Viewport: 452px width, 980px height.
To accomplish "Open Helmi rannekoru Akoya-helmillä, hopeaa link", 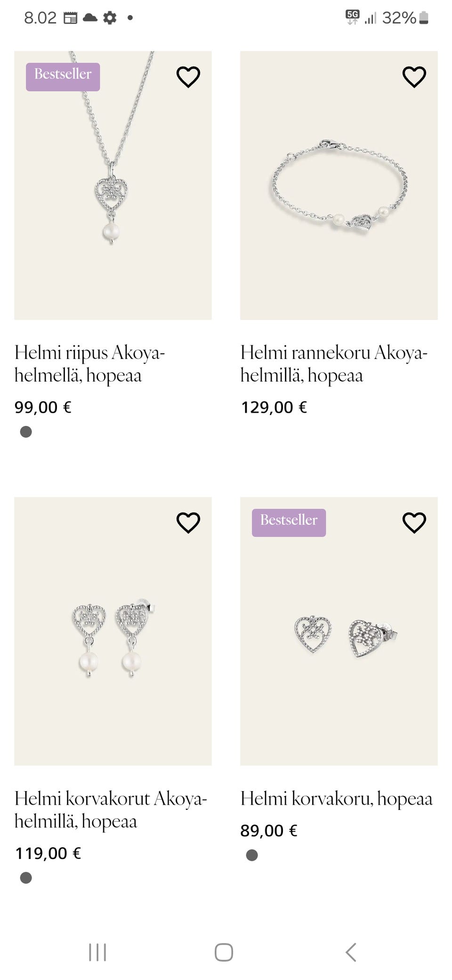I will pos(333,364).
